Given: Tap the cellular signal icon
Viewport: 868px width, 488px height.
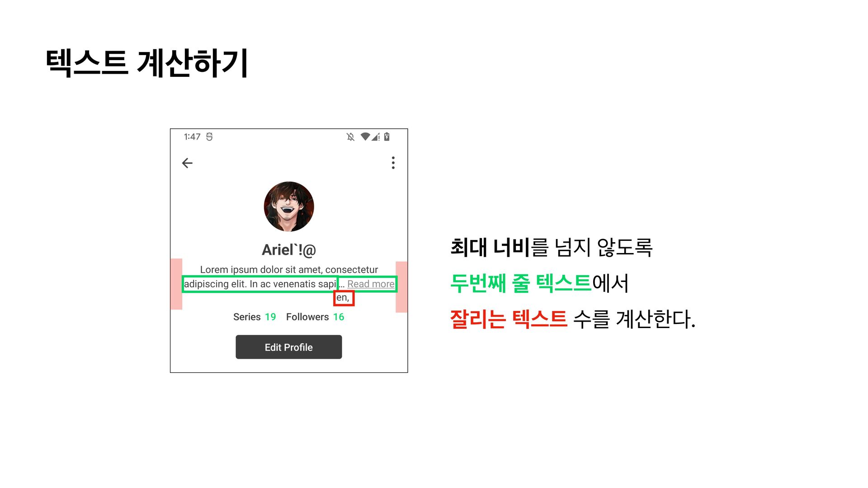Looking at the screenshot, I should point(376,137).
